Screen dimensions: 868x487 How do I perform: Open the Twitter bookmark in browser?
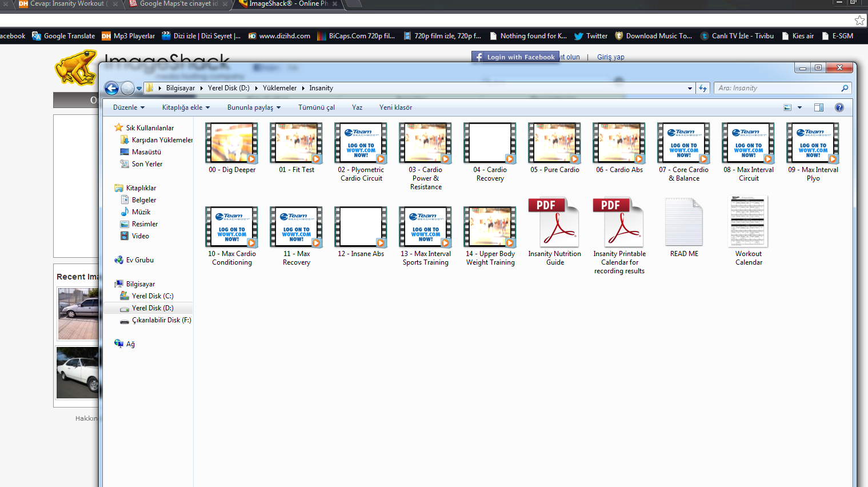coord(591,35)
